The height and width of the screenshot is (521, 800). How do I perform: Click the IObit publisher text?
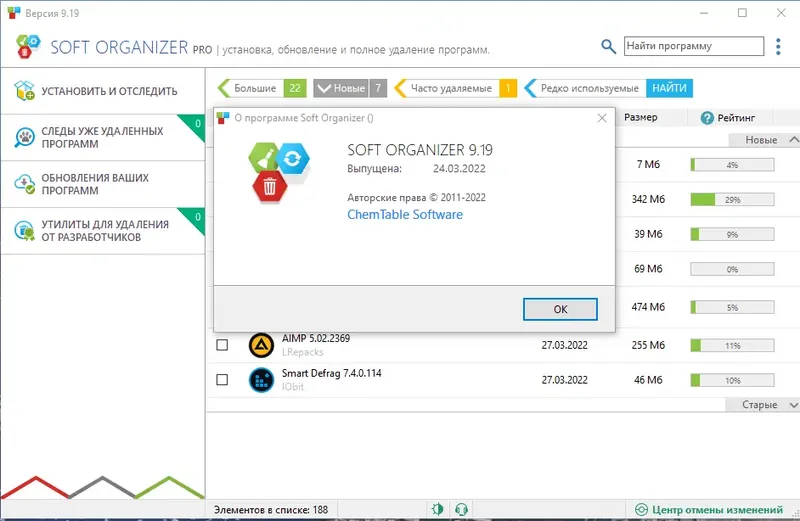point(292,387)
